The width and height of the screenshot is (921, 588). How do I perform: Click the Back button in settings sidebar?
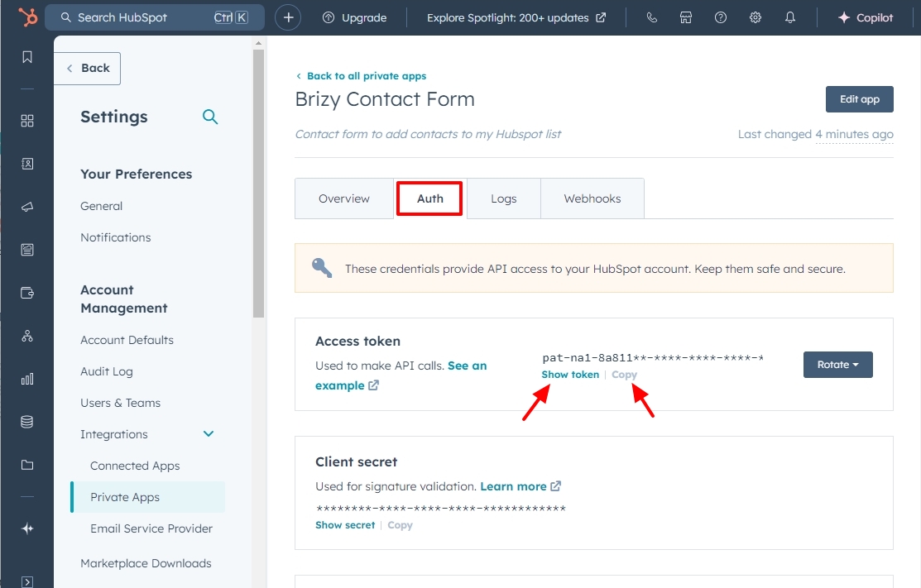click(88, 68)
